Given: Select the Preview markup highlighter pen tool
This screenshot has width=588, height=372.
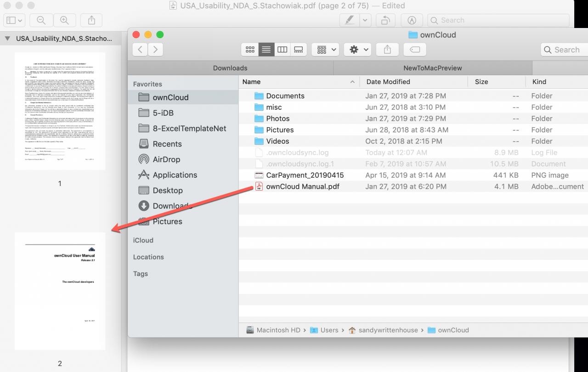Looking at the screenshot, I should 350,20.
